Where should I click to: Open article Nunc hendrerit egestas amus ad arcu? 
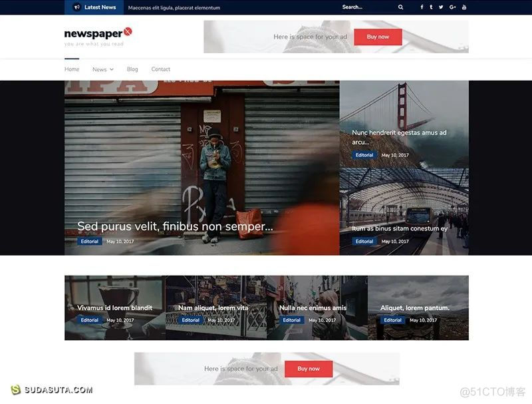pos(400,137)
